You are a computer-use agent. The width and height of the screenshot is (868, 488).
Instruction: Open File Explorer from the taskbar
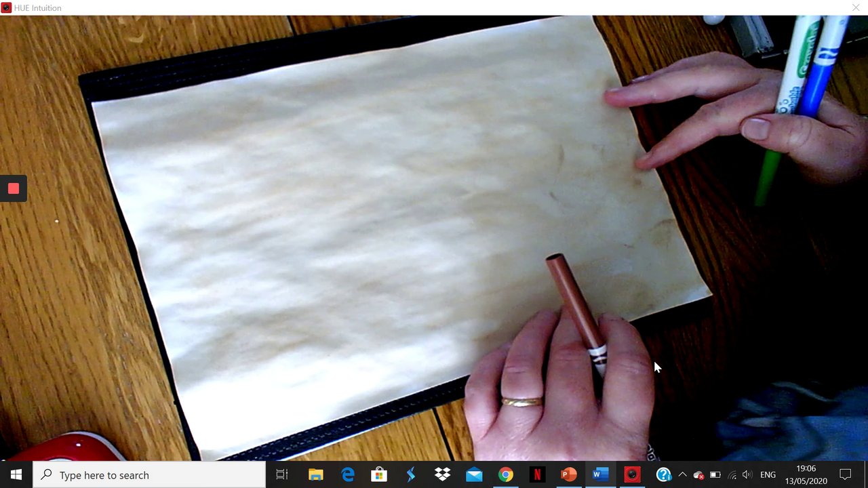coord(315,474)
